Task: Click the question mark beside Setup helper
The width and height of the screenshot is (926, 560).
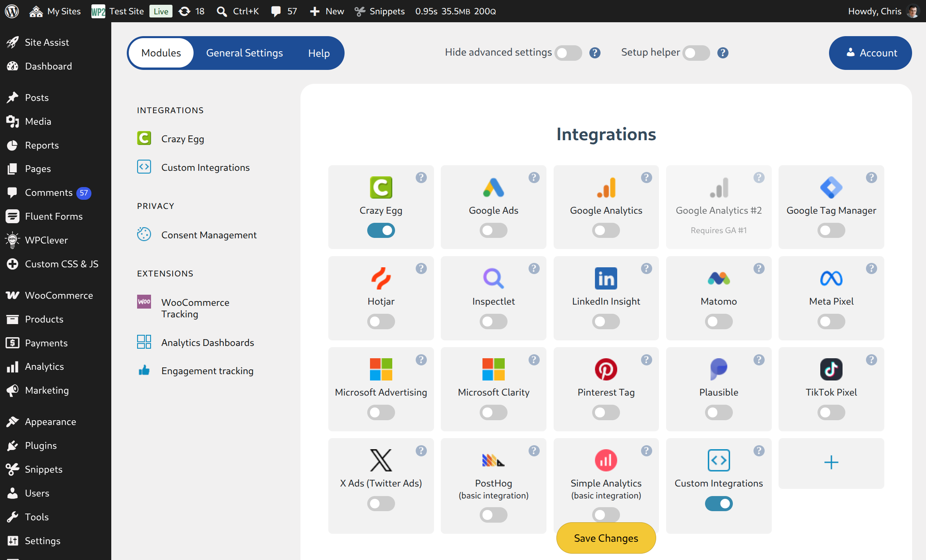Action: [x=723, y=53]
